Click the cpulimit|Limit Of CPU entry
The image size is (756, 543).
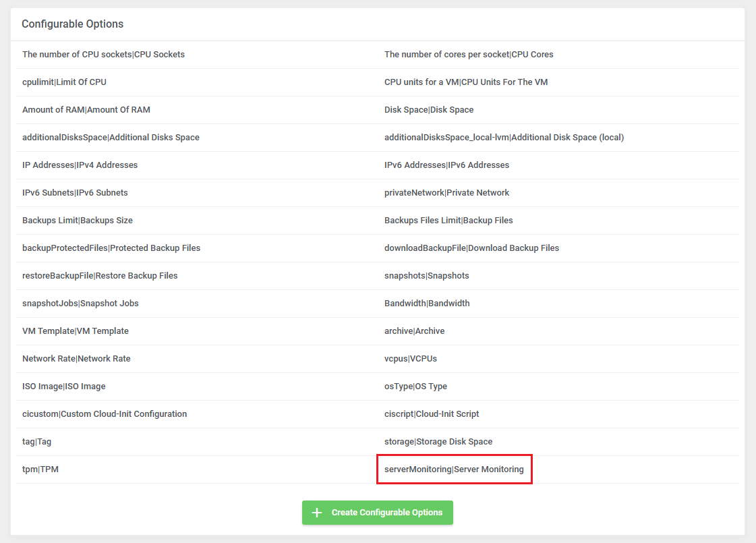point(64,82)
